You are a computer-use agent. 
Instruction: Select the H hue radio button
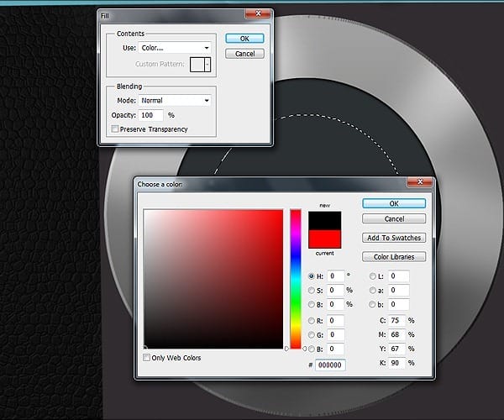coord(311,276)
